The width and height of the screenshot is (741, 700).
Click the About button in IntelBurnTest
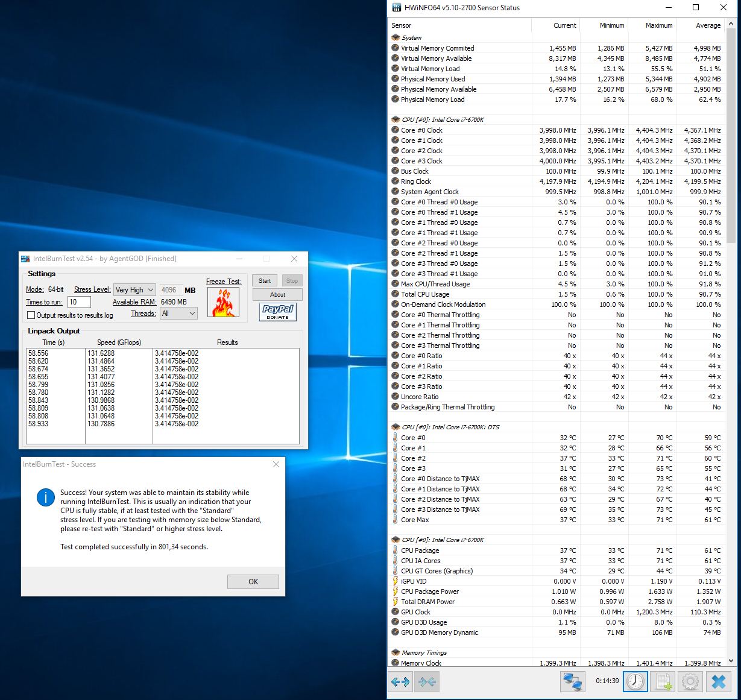click(x=277, y=295)
